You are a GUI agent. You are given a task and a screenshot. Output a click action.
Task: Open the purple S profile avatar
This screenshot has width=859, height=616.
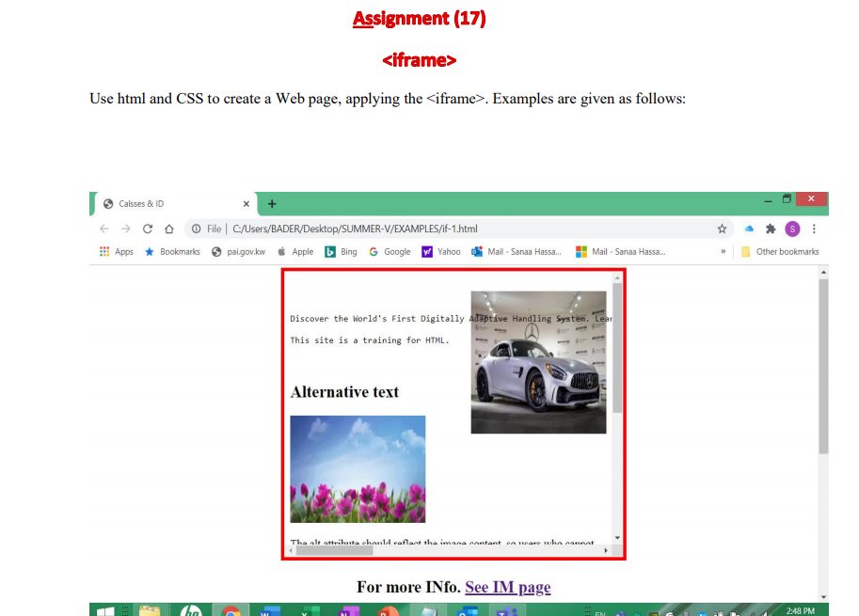pyautogui.click(x=792, y=229)
